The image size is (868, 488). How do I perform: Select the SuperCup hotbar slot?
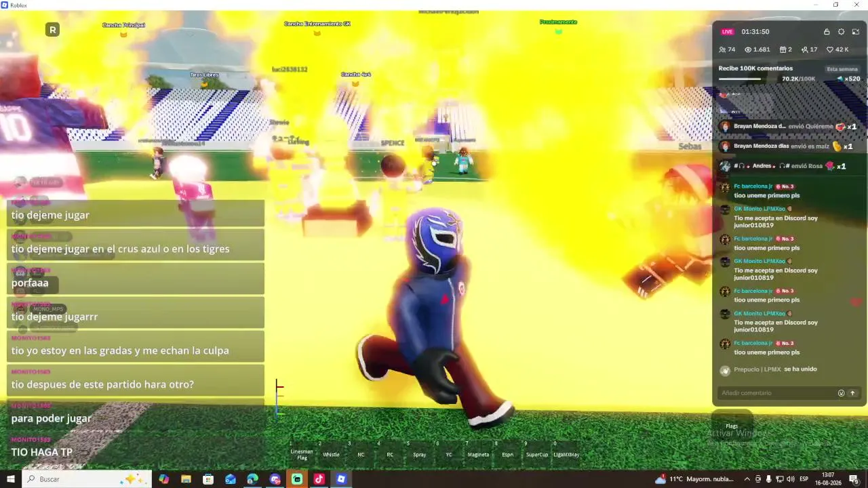tap(537, 453)
